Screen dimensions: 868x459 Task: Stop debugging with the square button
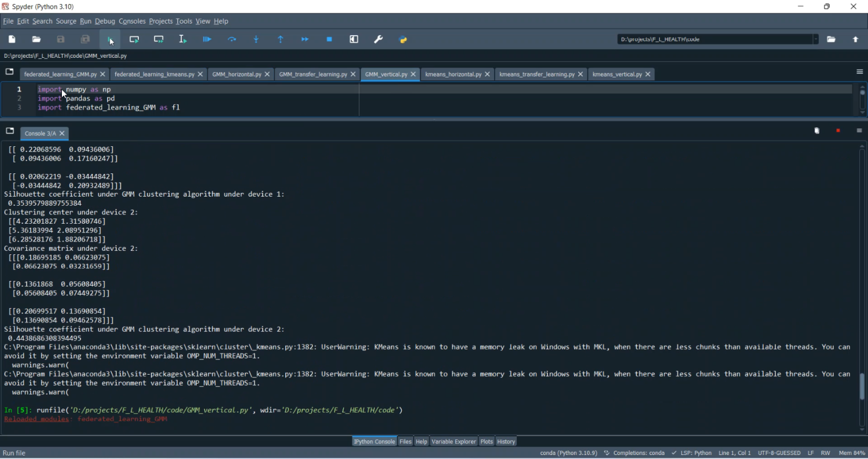(329, 39)
